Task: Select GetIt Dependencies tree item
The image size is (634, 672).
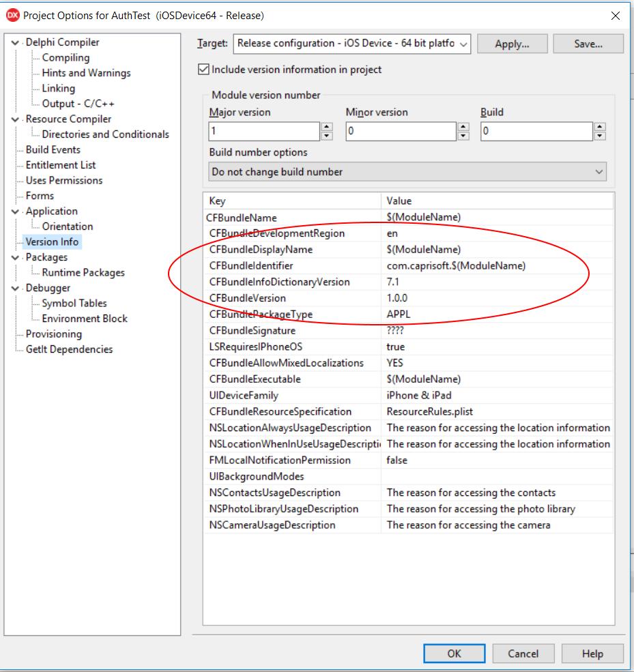Action: (x=69, y=349)
